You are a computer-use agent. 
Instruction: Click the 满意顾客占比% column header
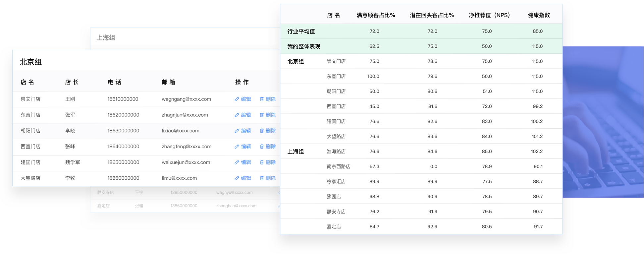point(376,15)
